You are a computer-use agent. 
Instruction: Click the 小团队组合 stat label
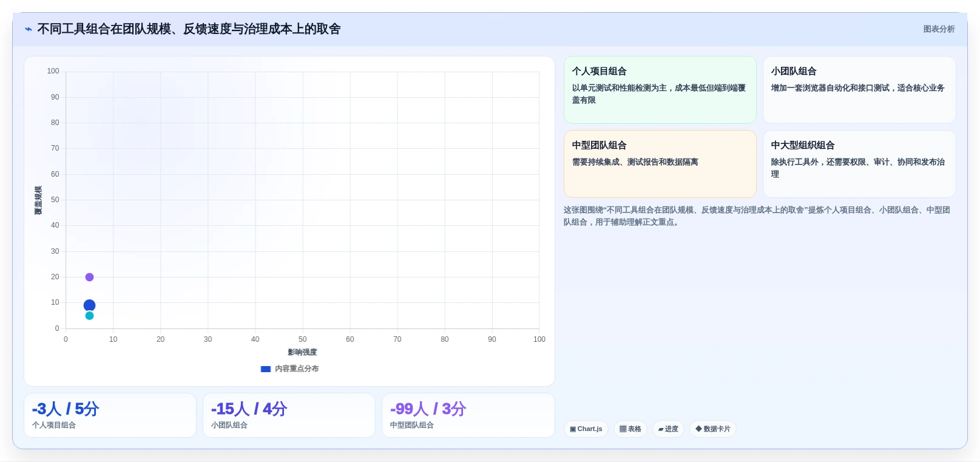(229, 425)
